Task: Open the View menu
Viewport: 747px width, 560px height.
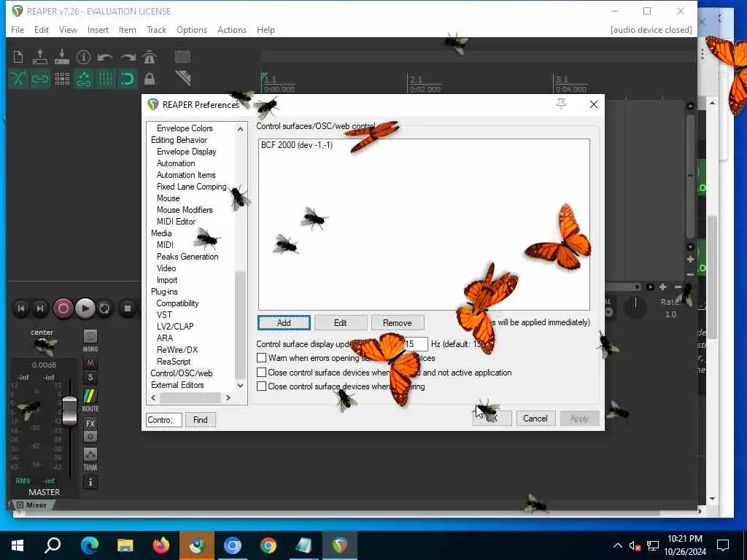Action: 68,29
